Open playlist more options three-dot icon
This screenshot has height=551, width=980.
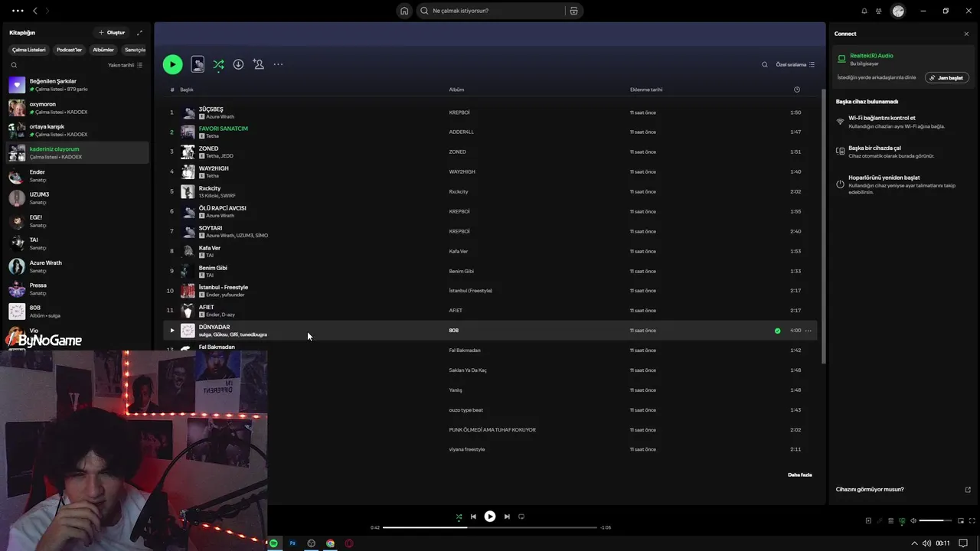278,65
